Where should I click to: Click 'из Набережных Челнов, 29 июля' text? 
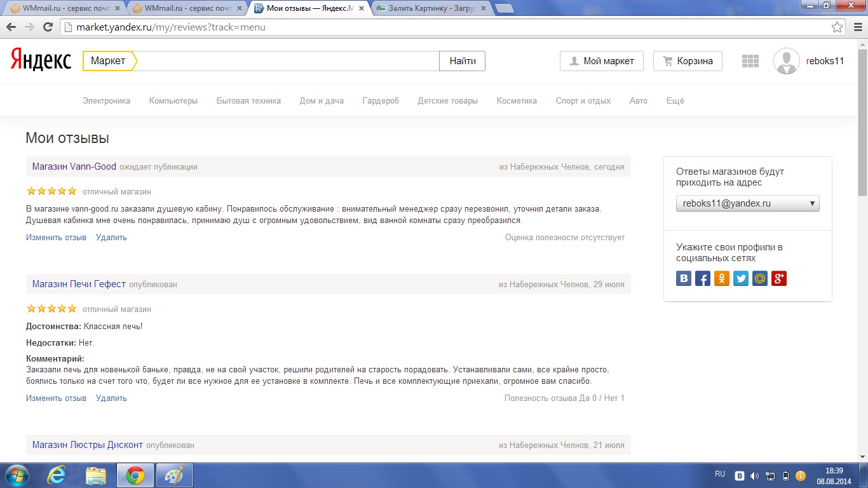point(562,284)
